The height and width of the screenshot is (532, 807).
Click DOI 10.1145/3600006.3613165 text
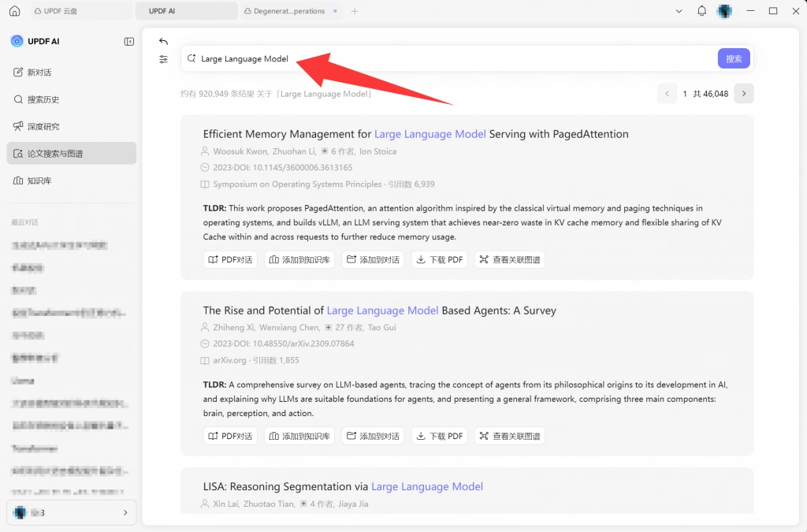[293, 167]
